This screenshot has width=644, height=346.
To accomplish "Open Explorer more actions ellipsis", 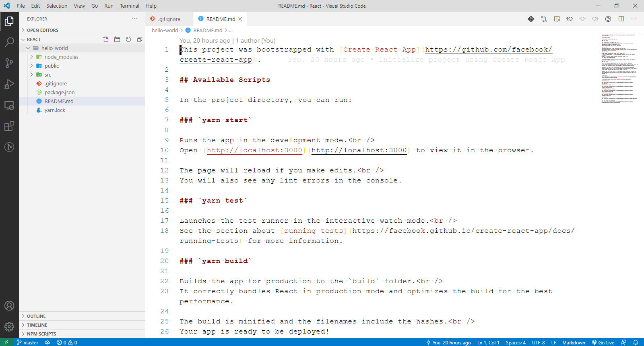I will pyautogui.click(x=135, y=19).
